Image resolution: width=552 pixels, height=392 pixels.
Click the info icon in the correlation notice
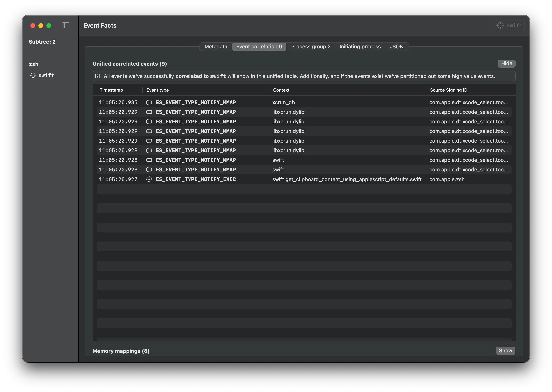point(98,76)
